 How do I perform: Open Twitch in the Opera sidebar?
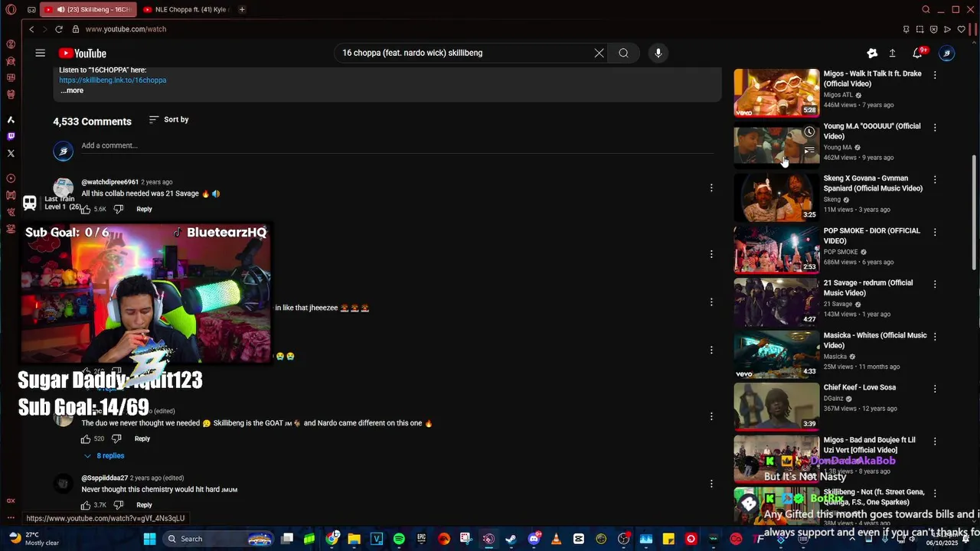[11, 136]
